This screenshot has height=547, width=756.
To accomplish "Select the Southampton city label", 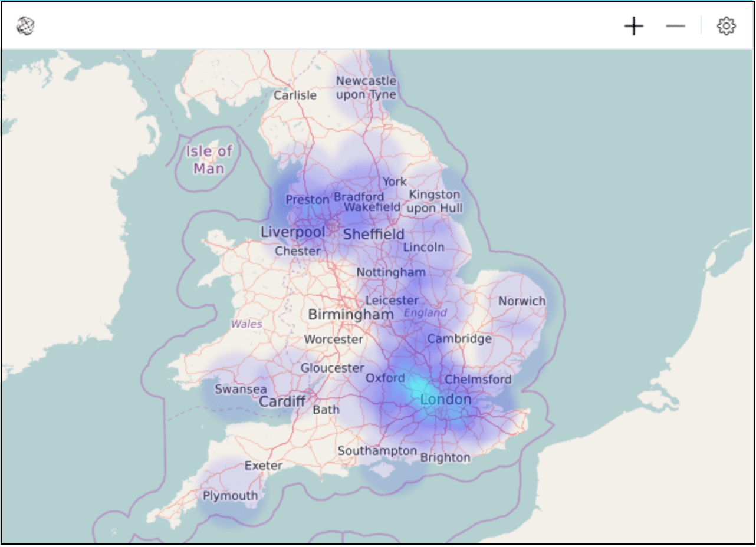I will [377, 451].
